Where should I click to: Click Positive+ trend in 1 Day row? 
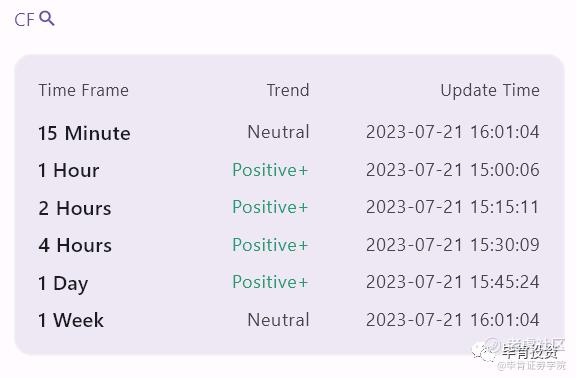tap(270, 282)
